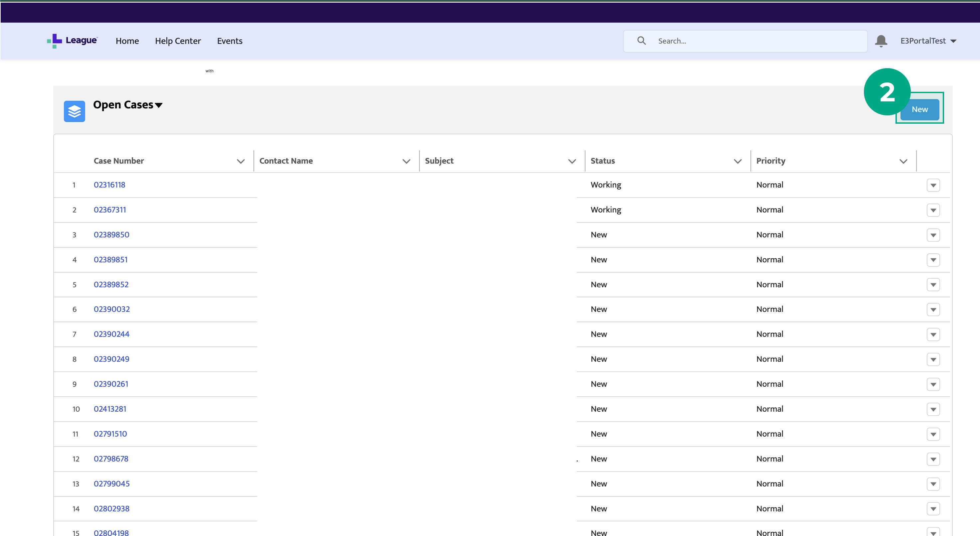Image resolution: width=980 pixels, height=536 pixels.
Task: Open the row actions menu for case 02802938
Action: [933, 509]
